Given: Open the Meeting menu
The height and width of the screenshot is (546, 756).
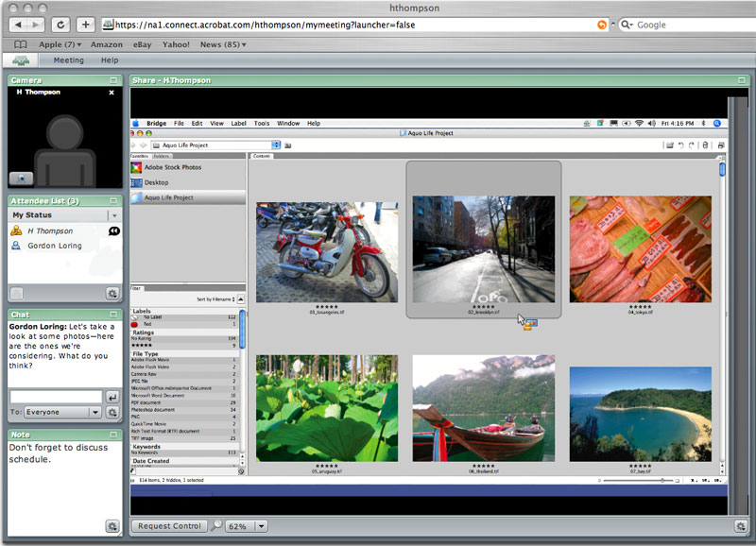Looking at the screenshot, I should click(x=68, y=60).
